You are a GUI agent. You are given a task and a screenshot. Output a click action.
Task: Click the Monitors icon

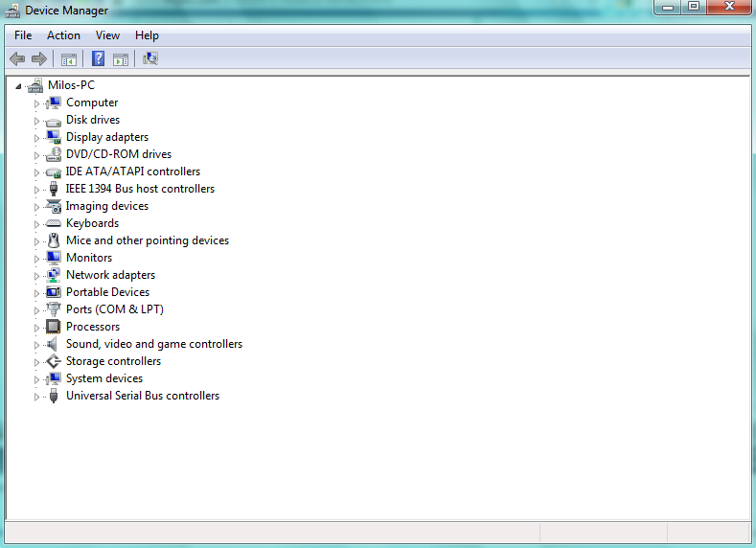click(54, 258)
